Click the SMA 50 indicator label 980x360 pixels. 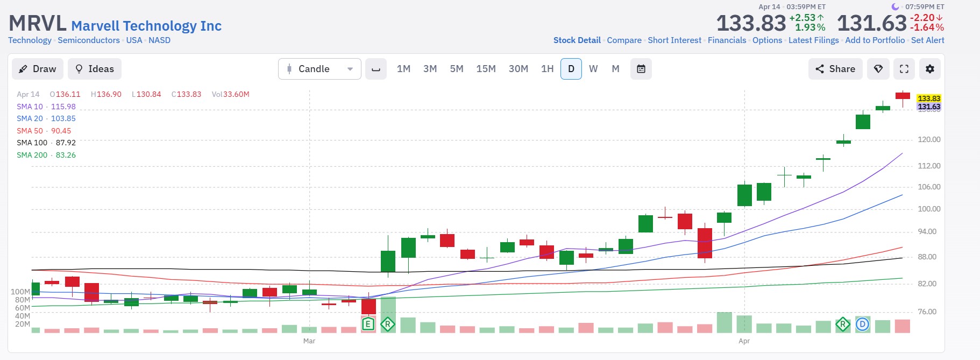(x=30, y=131)
